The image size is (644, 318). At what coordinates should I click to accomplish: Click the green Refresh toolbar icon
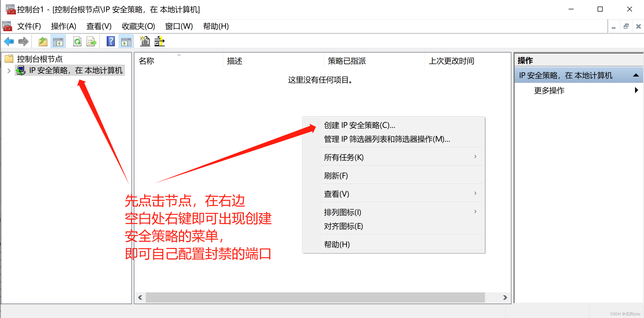tap(77, 42)
